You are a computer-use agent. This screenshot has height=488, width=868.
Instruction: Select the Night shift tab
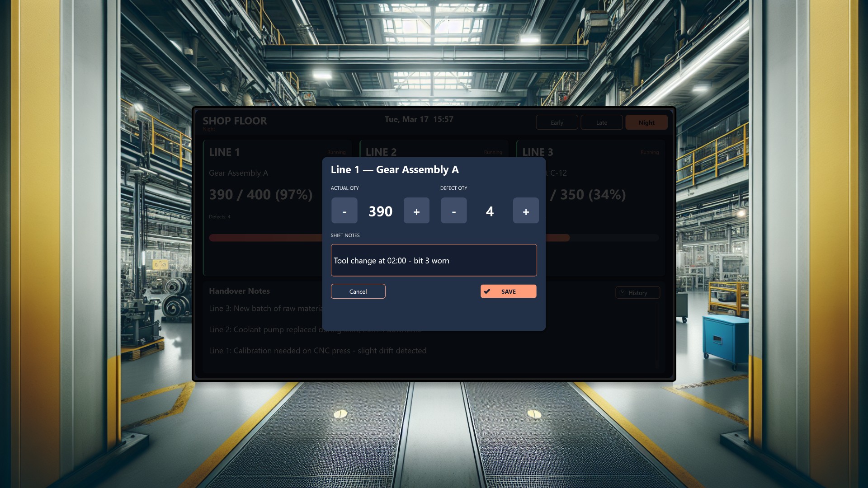click(x=646, y=122)
